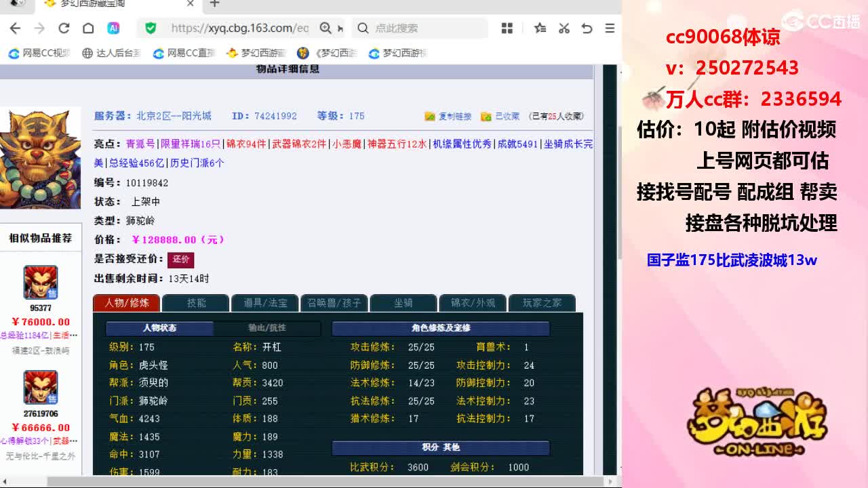Click the 梦幻西游 ONLINE logo in overlay
868x488 pixels.
(x=757, y=422)
